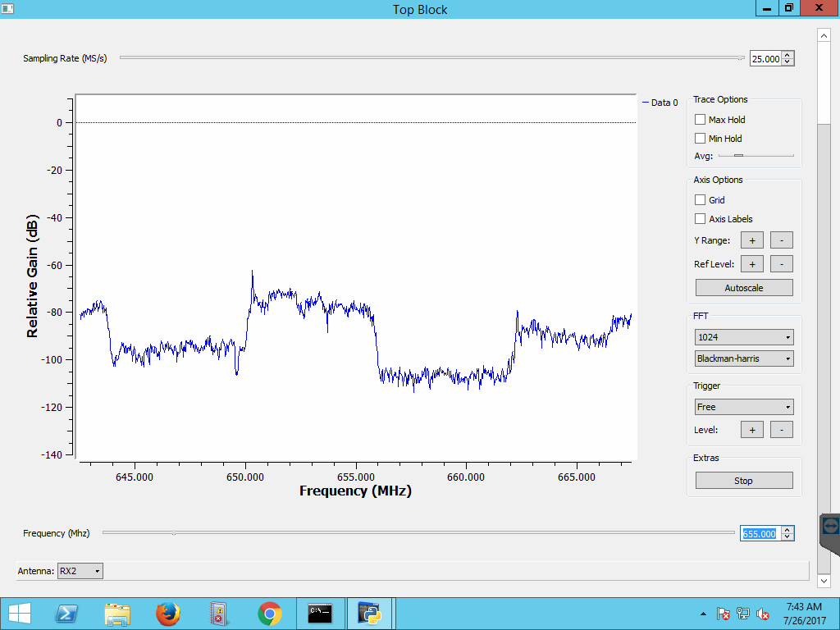
Task: Open File Explorer from the taskbar
Action: 117,613
